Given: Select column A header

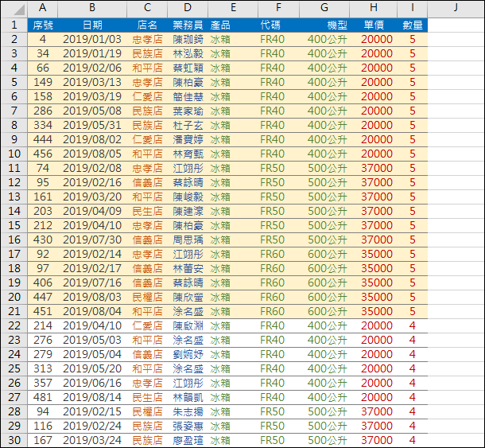Looking at the screenshot, I should [x=43, y=8].
